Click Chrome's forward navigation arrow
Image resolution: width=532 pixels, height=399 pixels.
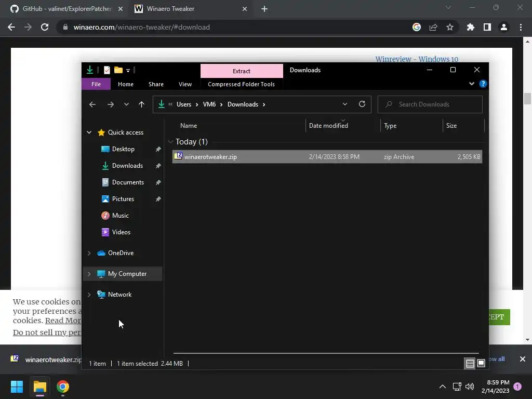[x=28, y=27]
